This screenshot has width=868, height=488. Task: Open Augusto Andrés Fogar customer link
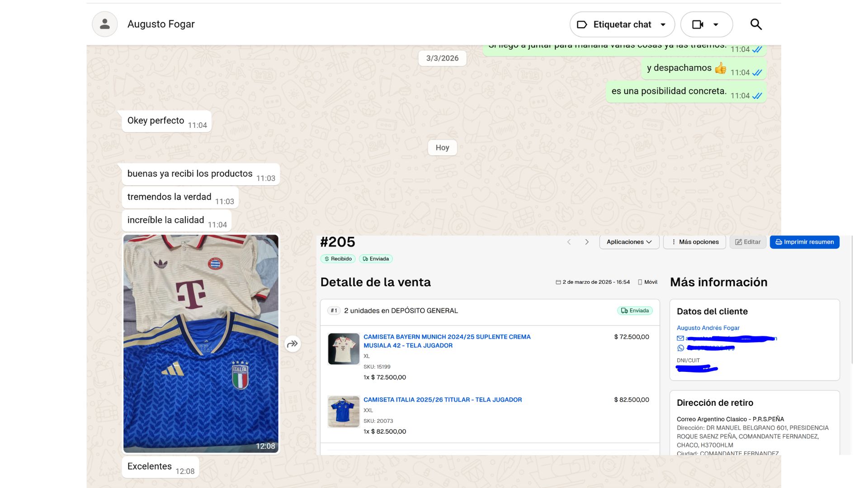[708, 328]
